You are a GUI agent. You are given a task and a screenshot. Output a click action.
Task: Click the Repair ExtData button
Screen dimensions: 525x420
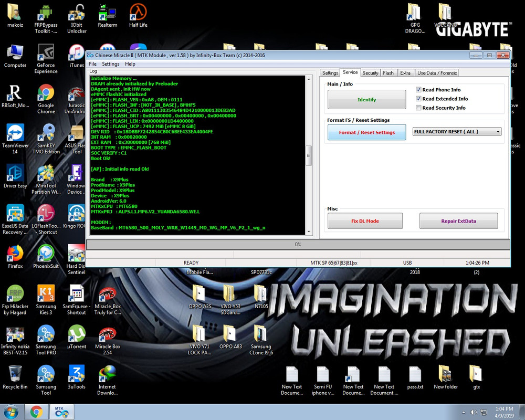(458, 221)
